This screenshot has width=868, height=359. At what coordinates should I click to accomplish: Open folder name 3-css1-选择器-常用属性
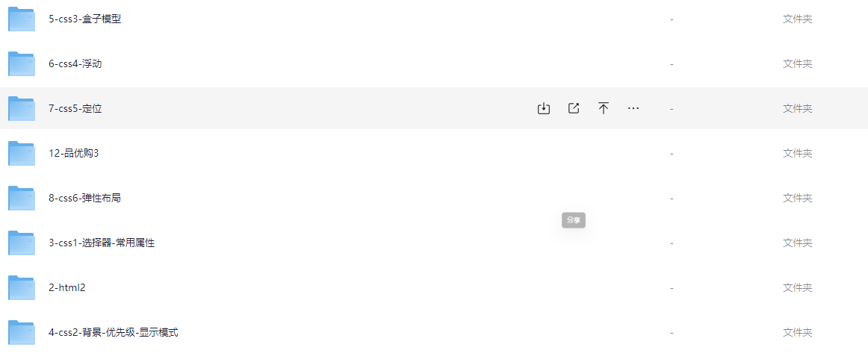pos(102,243)
